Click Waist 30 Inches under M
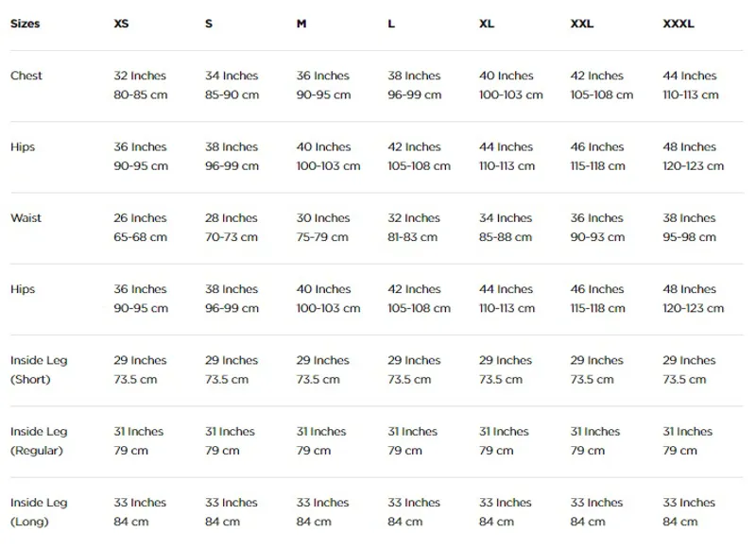Screen dimensions: 756x549 coord(323,218)
